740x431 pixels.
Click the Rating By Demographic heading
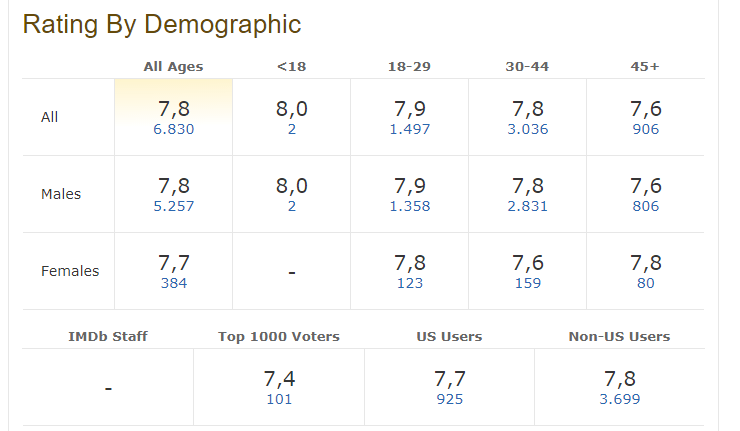pos(162,25)
